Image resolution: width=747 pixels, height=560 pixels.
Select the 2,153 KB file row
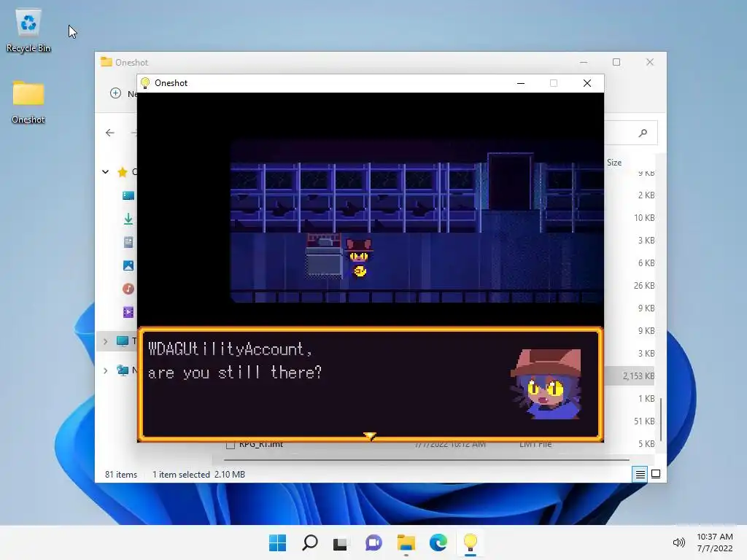point(631,376)
